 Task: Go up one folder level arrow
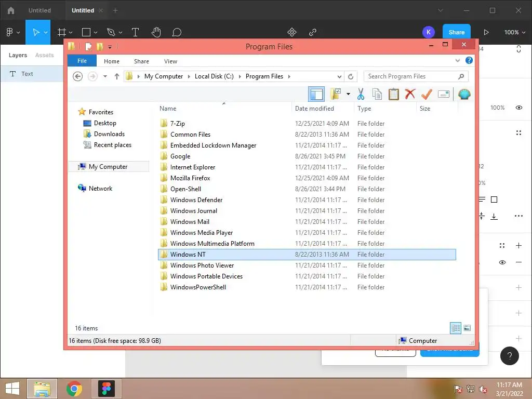[x=117, y=76]
